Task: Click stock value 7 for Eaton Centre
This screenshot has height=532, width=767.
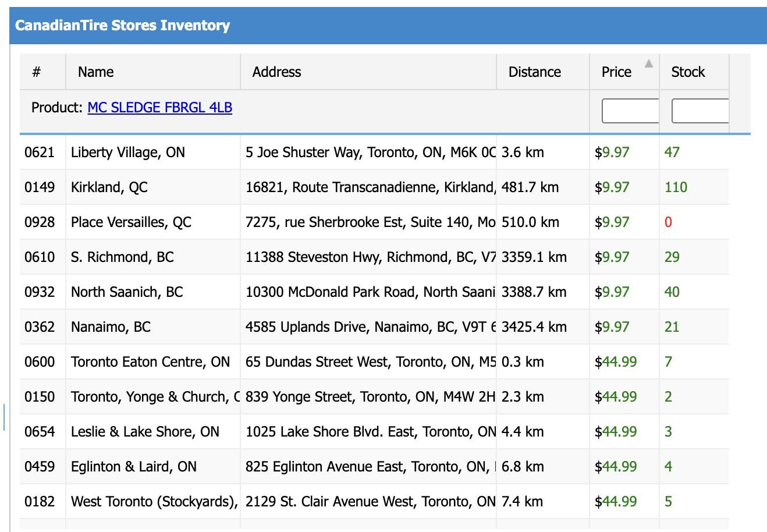Action: [x=668, y=362]
